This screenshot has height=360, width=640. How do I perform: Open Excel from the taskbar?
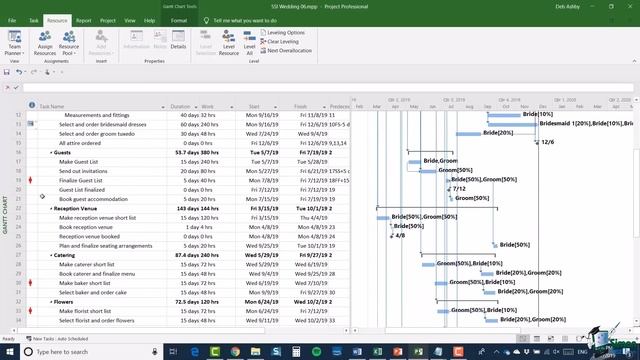point(378,351)
